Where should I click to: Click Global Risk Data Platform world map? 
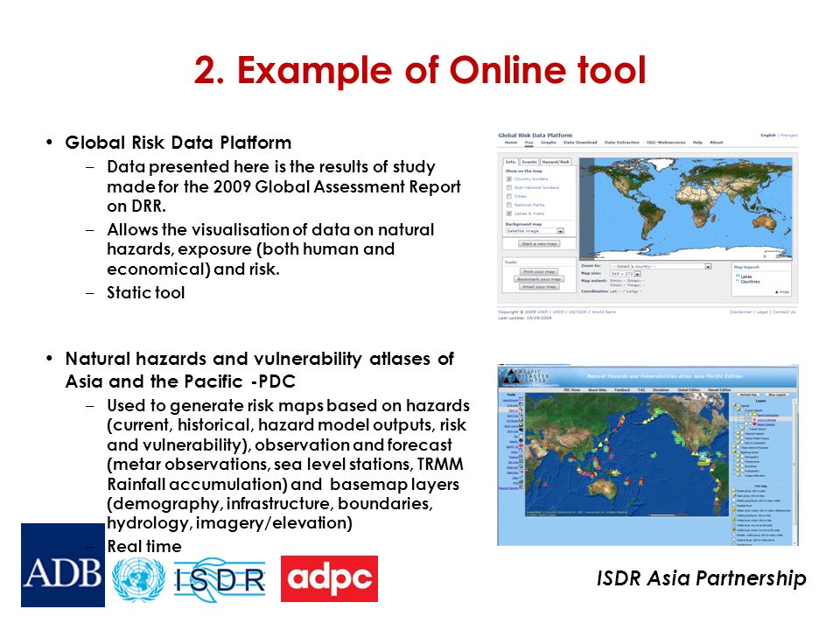click(x=686, y=209)
